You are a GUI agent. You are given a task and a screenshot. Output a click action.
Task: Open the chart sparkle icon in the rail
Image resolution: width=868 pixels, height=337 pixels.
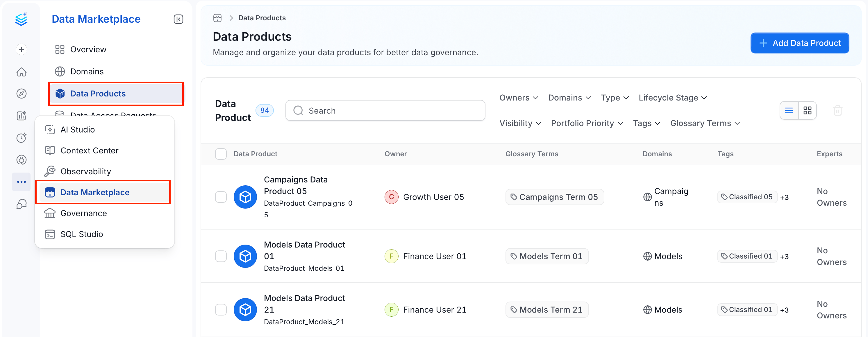click(21, 115)
